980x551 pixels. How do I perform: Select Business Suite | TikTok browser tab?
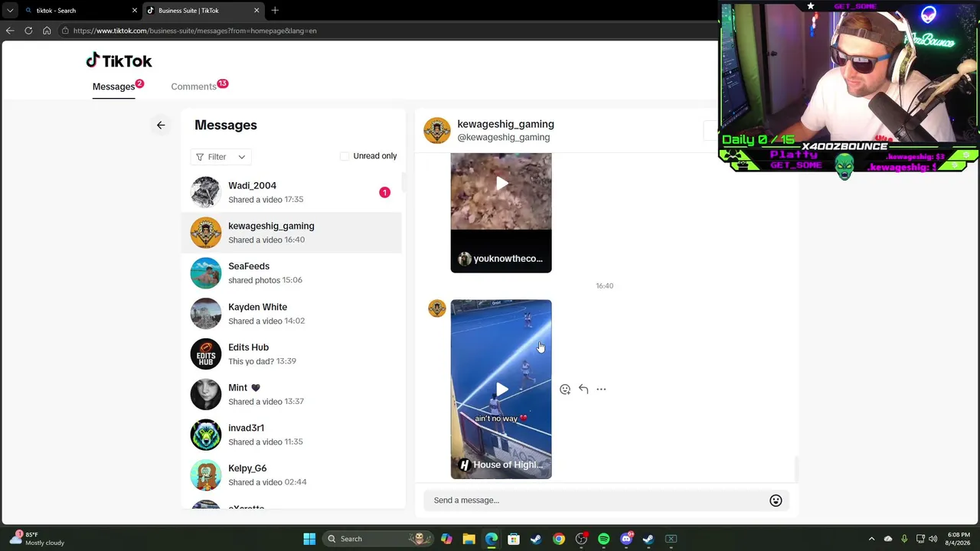click(202, 11)
